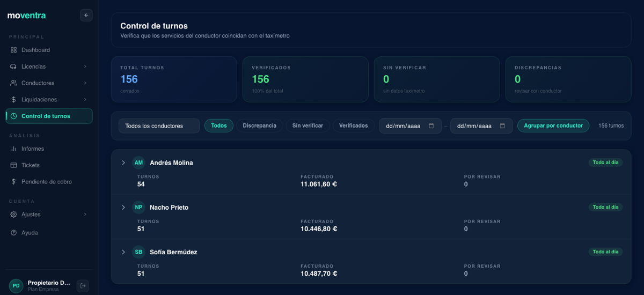Click the NP avatar of Nacho Prieto
The image size is (644, 295).
click(138, 207)
